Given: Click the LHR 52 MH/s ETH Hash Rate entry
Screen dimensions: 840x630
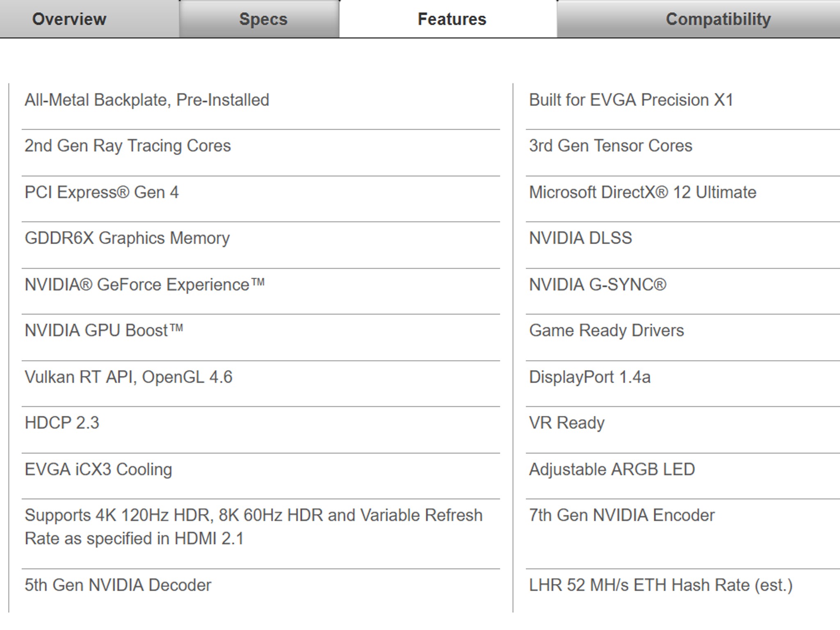Looking at the screenshot, I should tap(660, 585).
